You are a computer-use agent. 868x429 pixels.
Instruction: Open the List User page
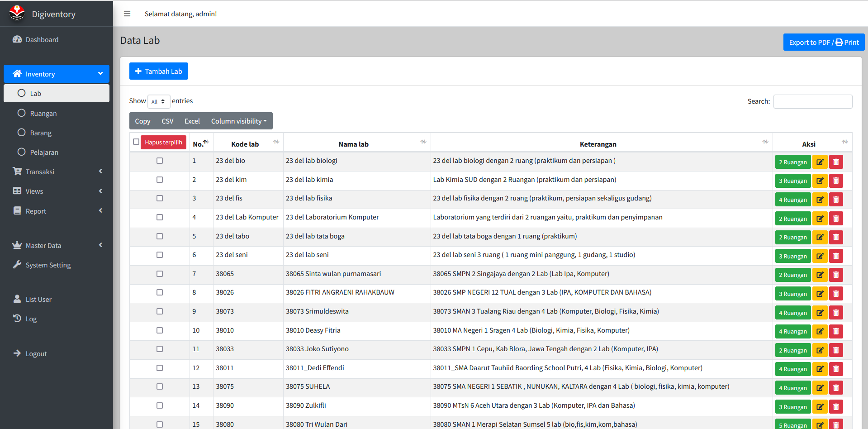pos(38,300)
